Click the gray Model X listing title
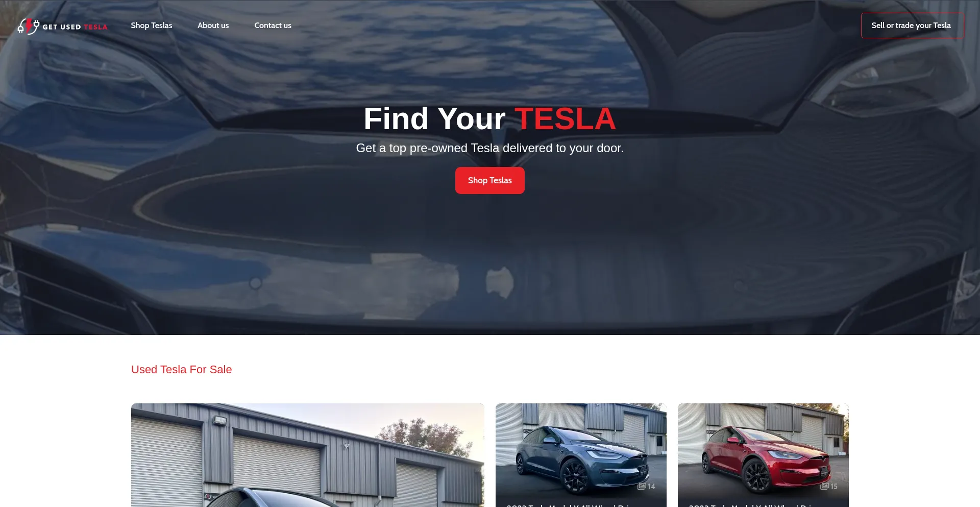The width and height of the screenshot is (980, 507). click(x=571, y=505)
